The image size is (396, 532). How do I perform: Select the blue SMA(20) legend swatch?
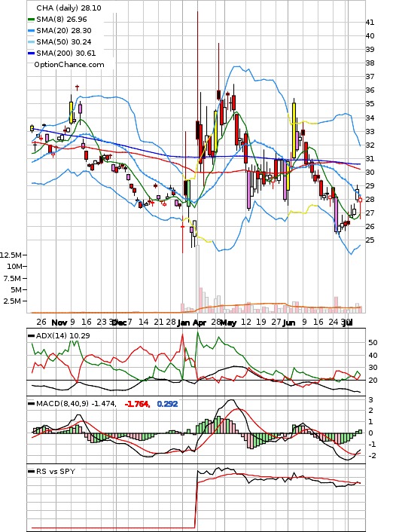[x=31, y=31]
